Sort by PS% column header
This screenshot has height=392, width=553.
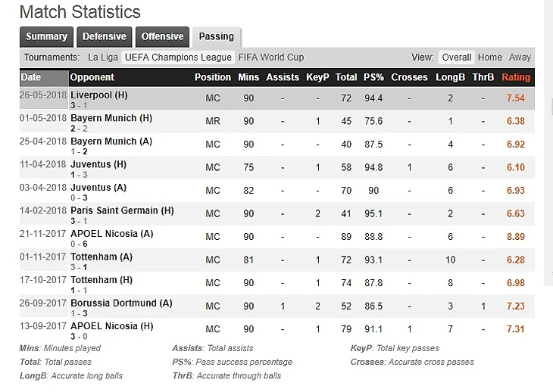click(x=373, y=77)
